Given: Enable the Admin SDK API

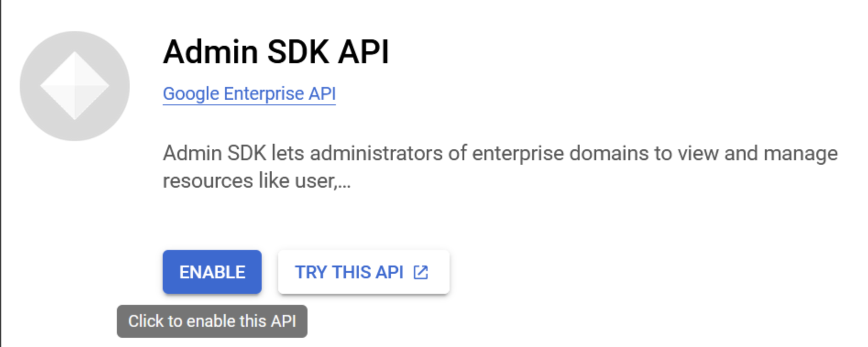Looking at the screenshot, I should pyautogui.click(x=212, y=272).
